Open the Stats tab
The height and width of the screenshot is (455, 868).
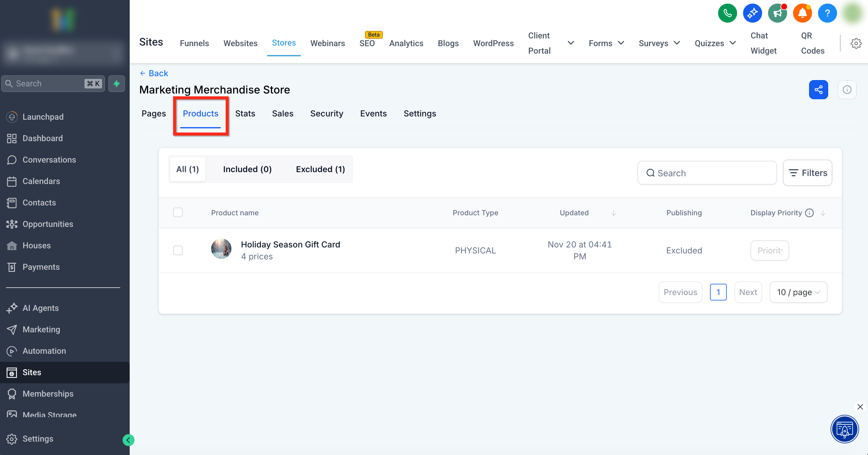pyautogui.click(x=245, y=114)
